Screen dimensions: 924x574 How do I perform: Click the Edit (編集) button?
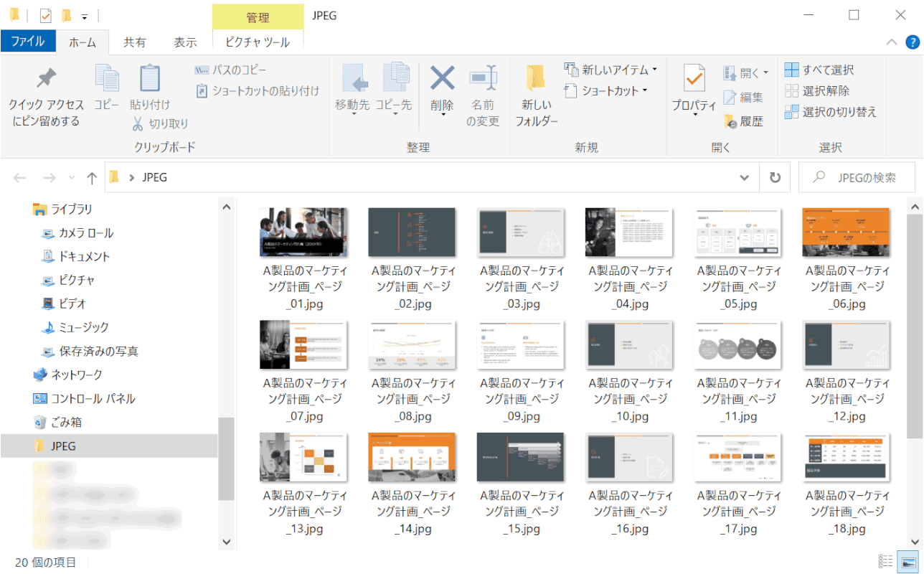[743, 98]
